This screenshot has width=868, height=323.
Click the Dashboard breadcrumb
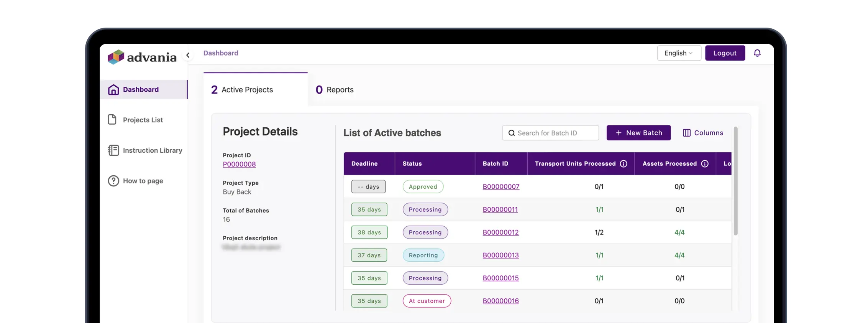(221, 53)
